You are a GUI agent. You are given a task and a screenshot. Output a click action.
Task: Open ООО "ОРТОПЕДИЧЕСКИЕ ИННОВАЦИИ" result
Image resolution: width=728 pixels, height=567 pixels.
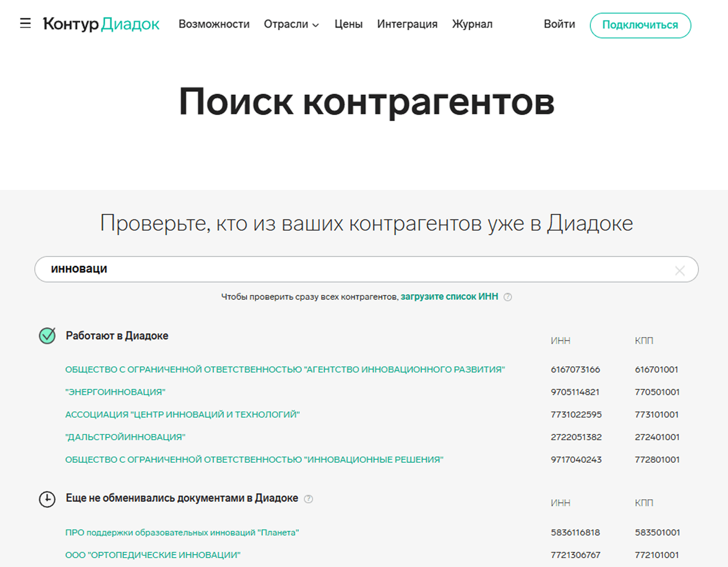[152, 555]
